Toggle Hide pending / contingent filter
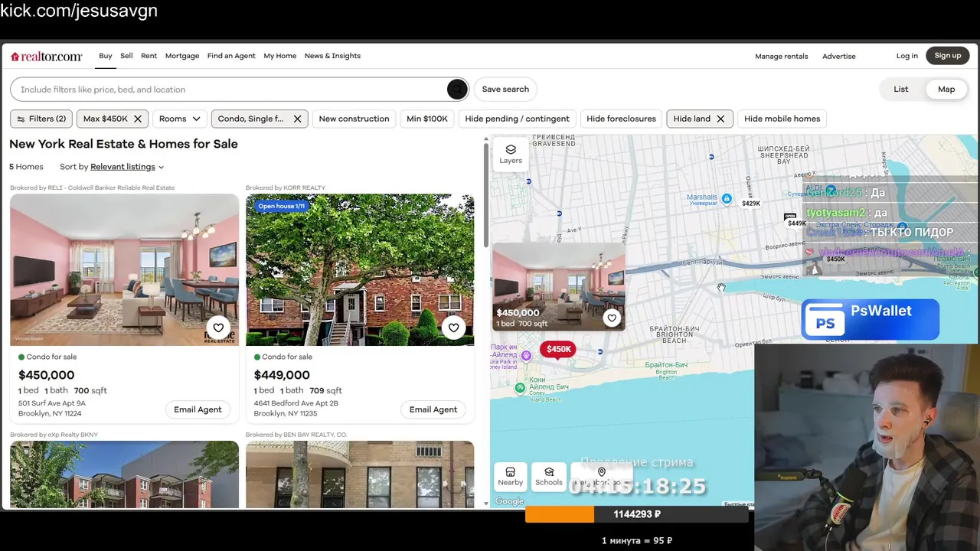980x551 pixels. (517, 119)
